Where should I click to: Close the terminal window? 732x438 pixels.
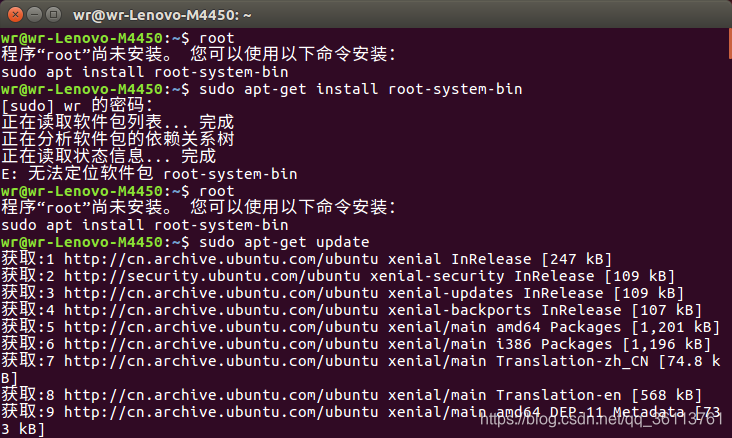(x=15, y=14)
